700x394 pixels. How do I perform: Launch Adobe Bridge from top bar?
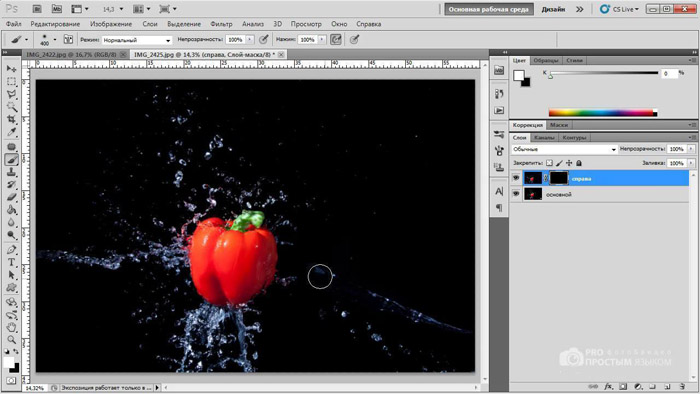37,9
